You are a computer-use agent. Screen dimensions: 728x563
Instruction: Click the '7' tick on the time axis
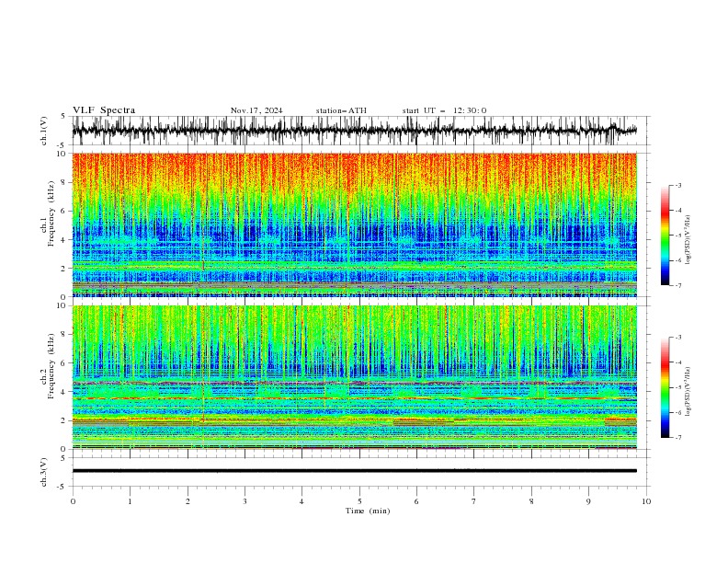(474, 501)
